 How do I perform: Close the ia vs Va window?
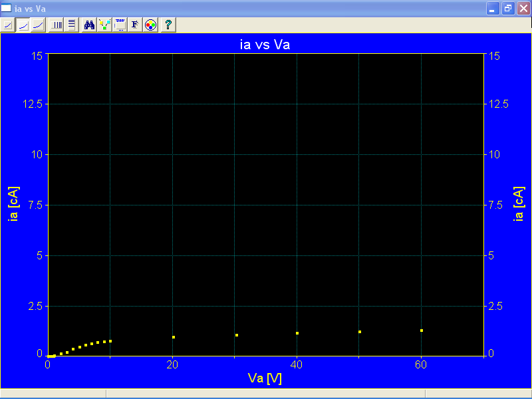point(523,9)
